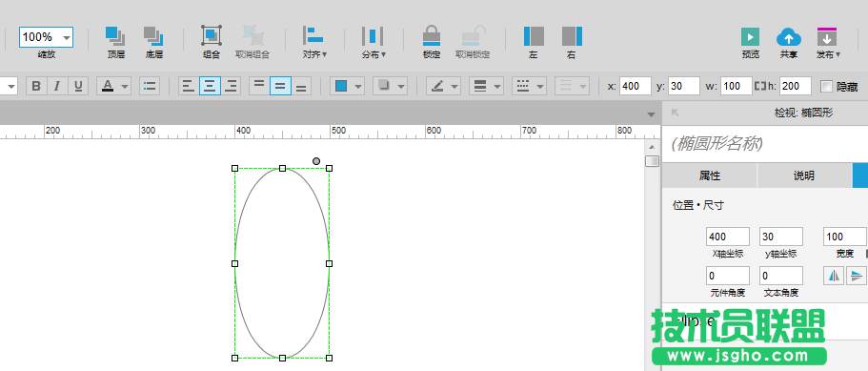Click the 底层 send-to-back icon
The width and height of the screenshot is (868, 371).
pyautogui.click(x=153, y=36)
